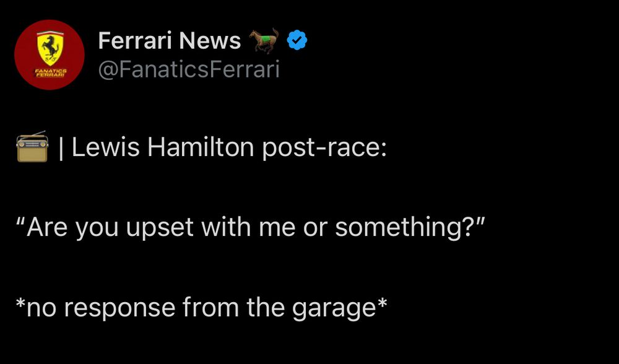619x364 pixels.
Task: Click the word "garage" in the last line
Action: click(334, 309)
